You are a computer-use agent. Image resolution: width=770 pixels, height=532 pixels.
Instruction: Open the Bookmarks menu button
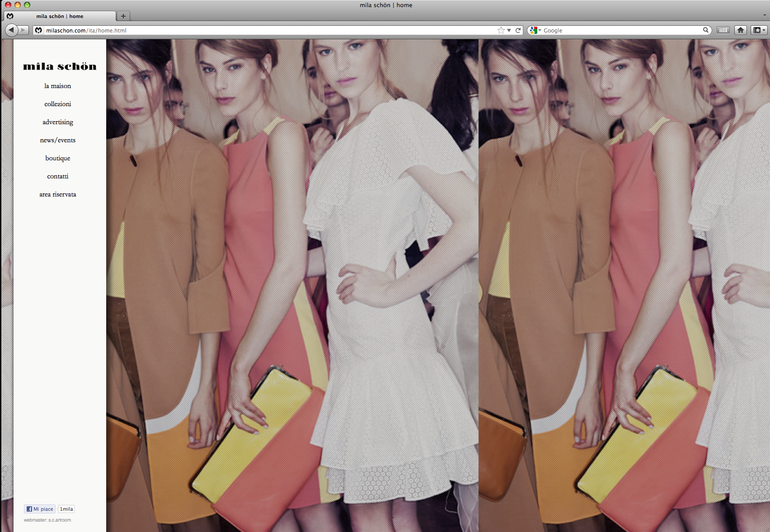click(758, 30)
